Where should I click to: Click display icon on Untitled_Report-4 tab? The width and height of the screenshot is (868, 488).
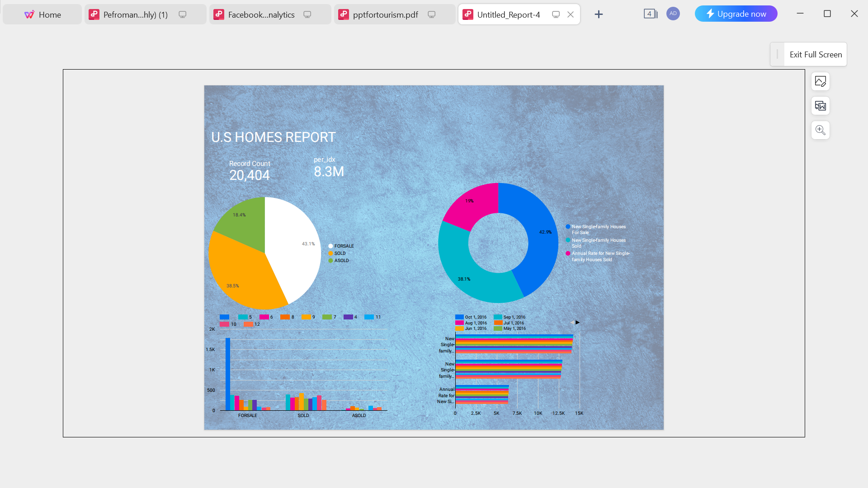556,14
